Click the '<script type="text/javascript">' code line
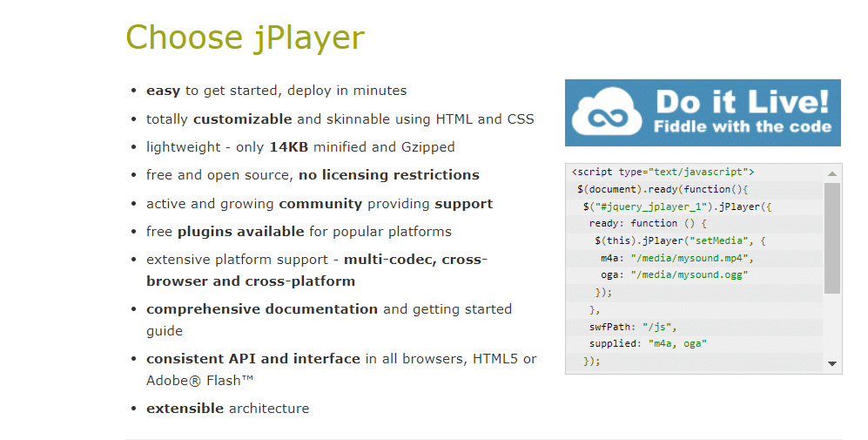The width and height of the screenshot is (868, 440). 663,172
